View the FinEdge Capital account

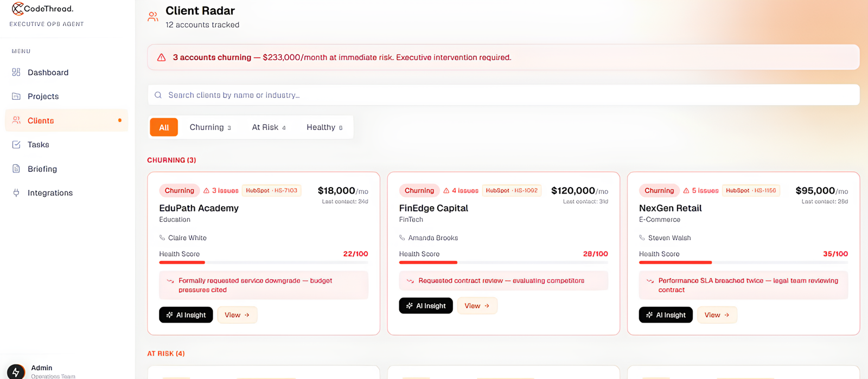(x=477, y=306)
